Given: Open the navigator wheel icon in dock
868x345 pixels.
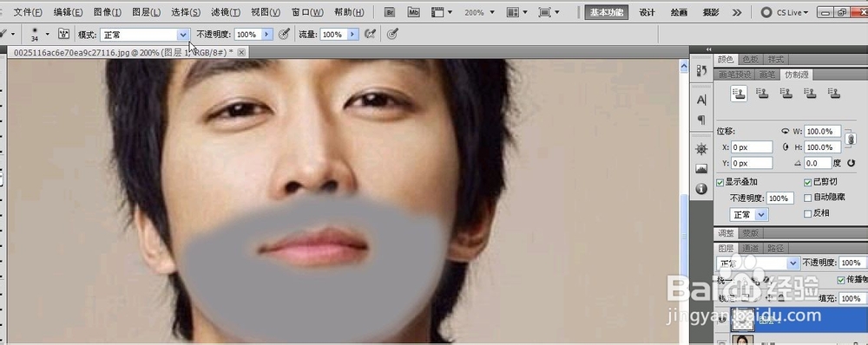Looking at the screenshot, I should pyautogui.click(x=701, y=149).
